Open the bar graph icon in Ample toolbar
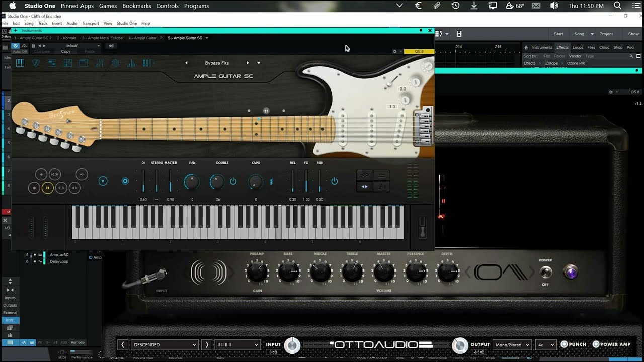The height and width of the screenshot is (362, 644). (x=131, y=63)
